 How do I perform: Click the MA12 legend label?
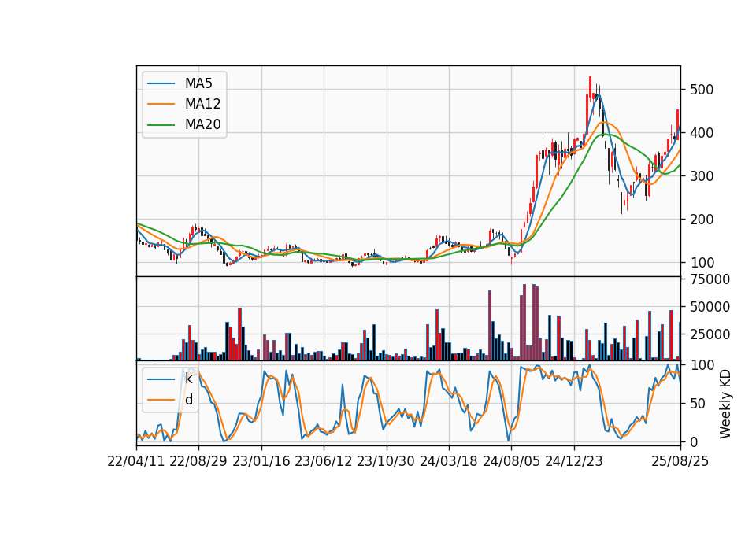(202, 104)
